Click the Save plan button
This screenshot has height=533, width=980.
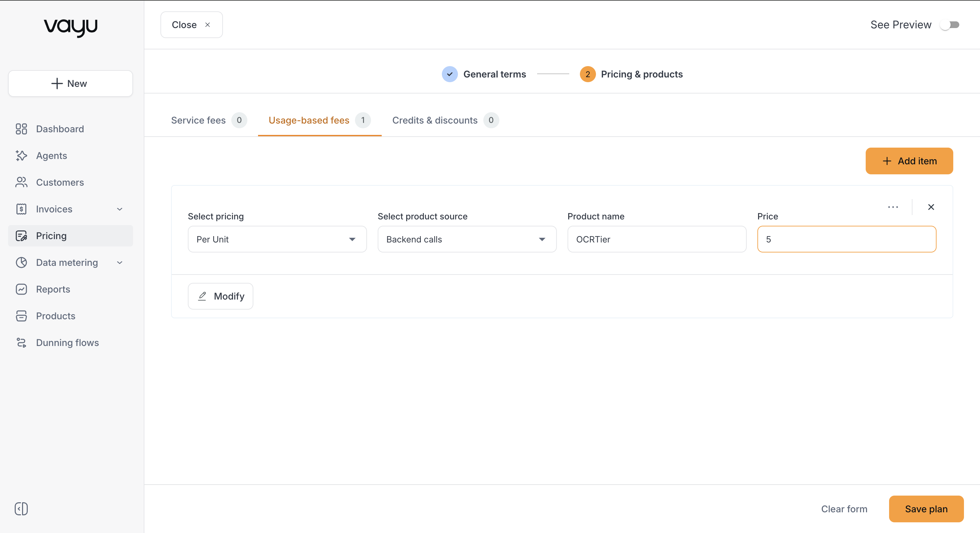click(926, 509)
